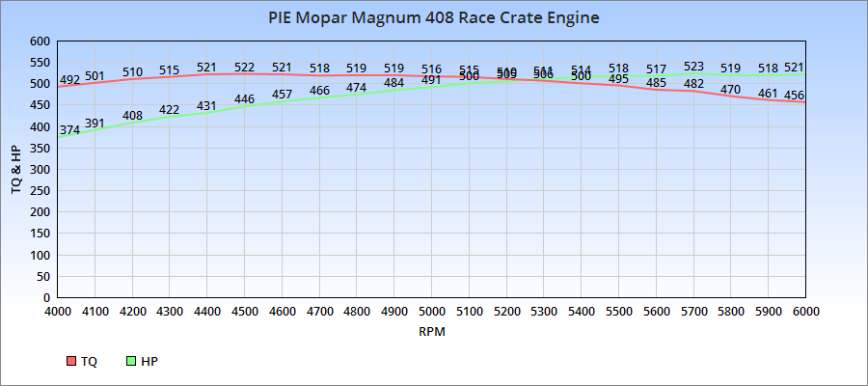Click the HP data label 446
The image size is (868, 386).
pos(244,99)
